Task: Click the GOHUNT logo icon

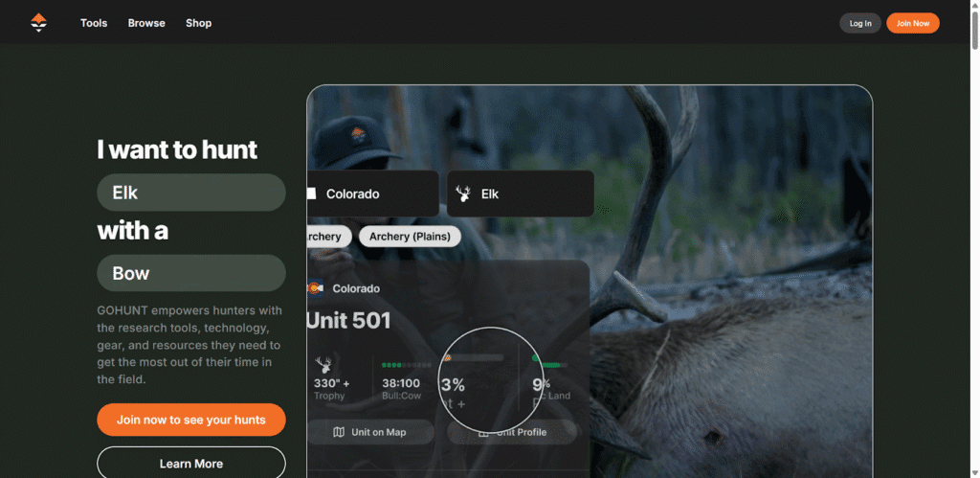Action: pos(38,23)
